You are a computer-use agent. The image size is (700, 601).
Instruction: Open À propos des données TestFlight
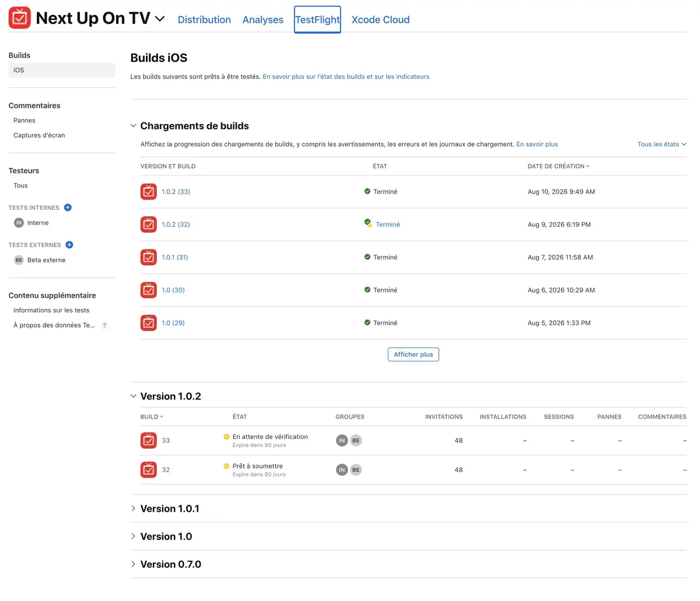coord(54,325)
